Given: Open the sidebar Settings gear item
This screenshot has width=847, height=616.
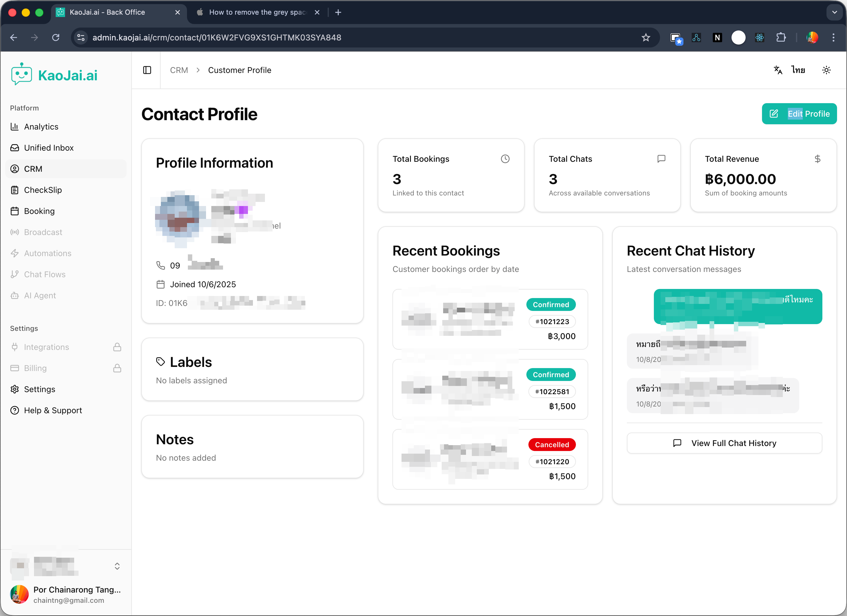Looking at the screenshot, I should click(39, 389).
